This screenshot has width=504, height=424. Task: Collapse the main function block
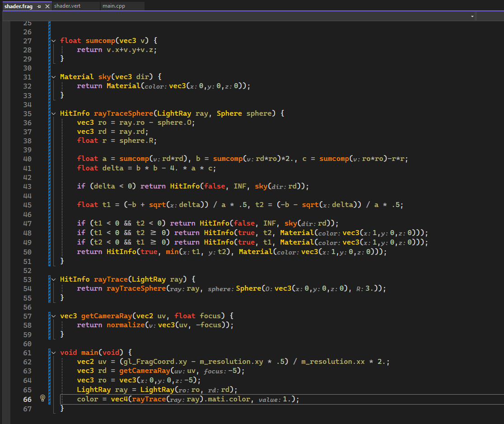[54, 353]
